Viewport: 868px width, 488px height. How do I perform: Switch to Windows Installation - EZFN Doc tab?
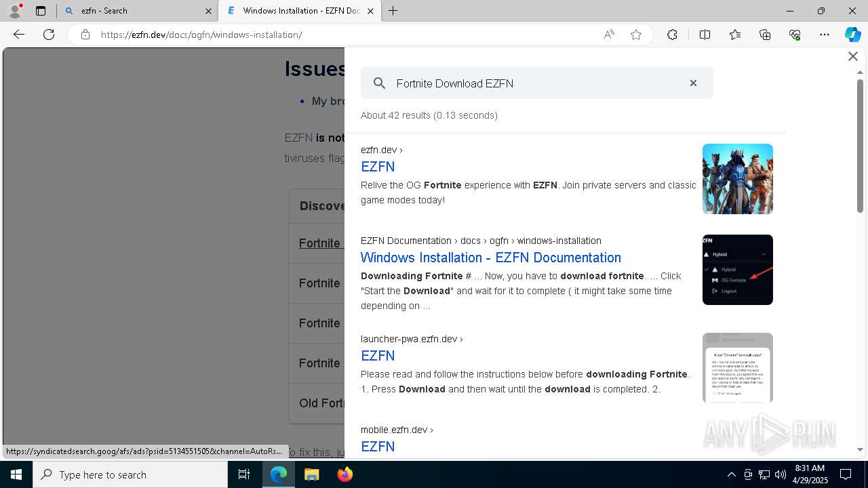click(299, 11)
